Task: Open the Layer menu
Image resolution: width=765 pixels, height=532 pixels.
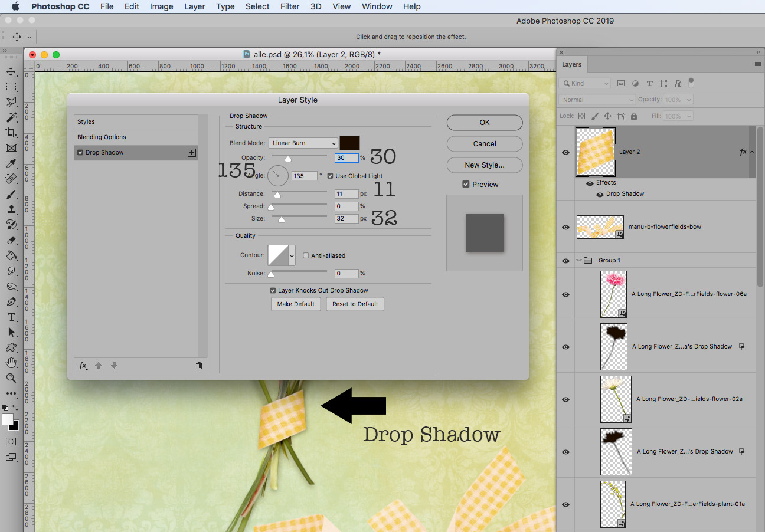Action: [194, 6]
